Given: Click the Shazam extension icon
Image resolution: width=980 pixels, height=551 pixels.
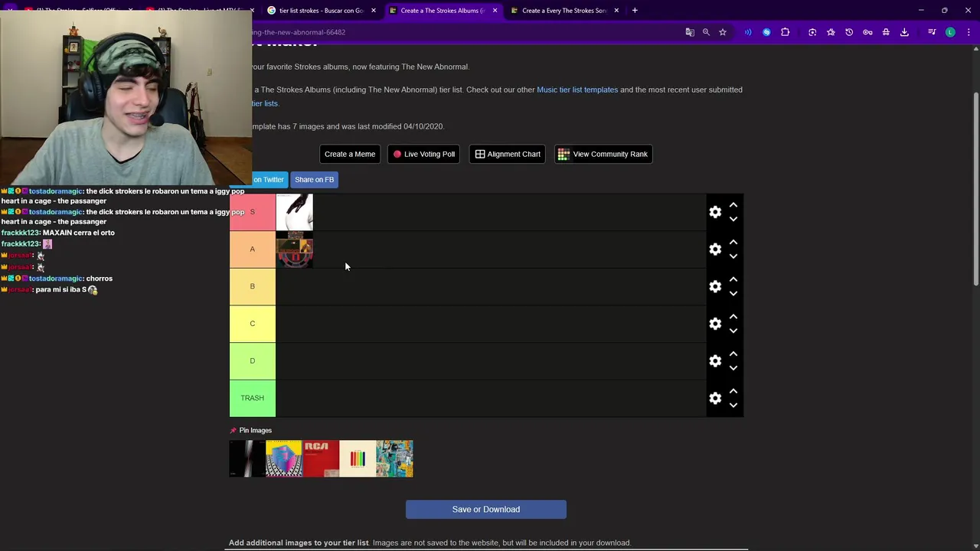Looking at the screenshot, I should pyautogui.click(x=766, y=32).
